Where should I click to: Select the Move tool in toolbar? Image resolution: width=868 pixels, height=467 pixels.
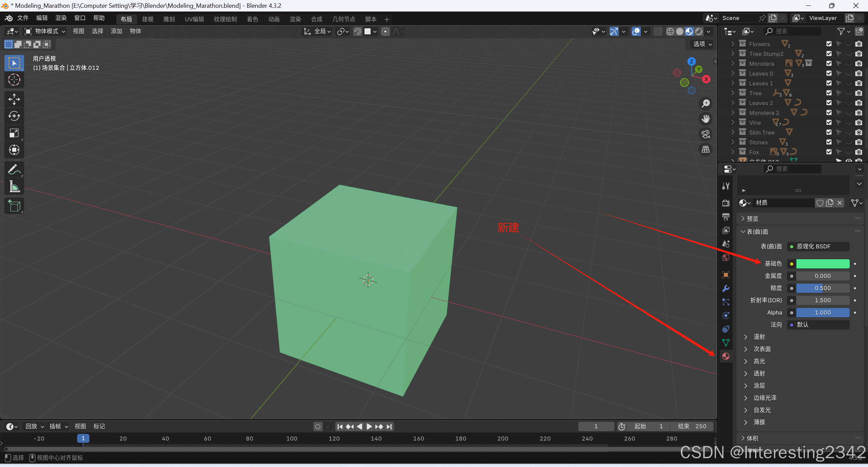pos(14,99)
